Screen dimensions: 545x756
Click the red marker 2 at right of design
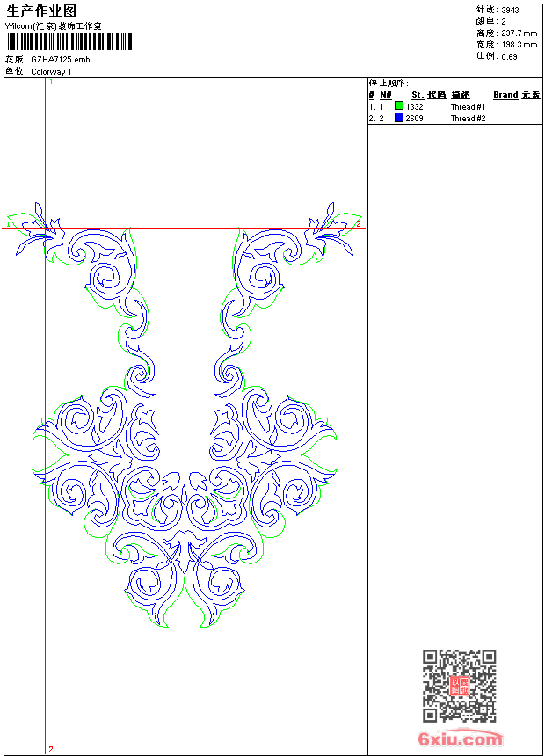(x=358, y=224)
